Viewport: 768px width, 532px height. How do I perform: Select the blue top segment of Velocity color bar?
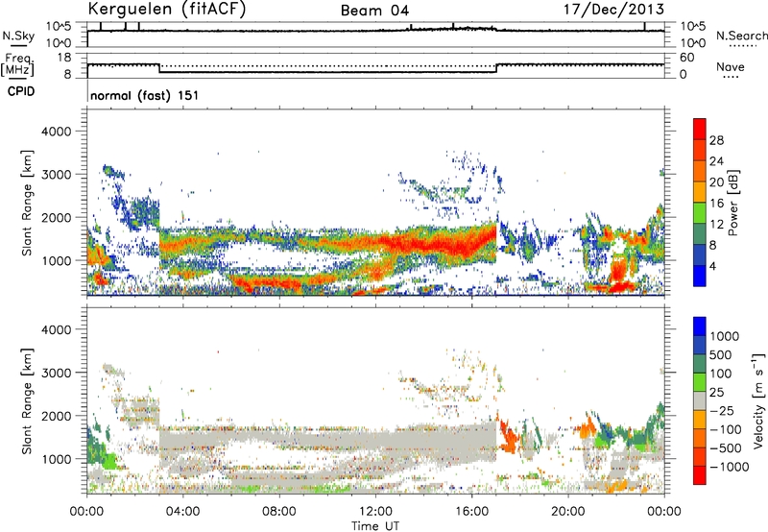tap(700, 326)
